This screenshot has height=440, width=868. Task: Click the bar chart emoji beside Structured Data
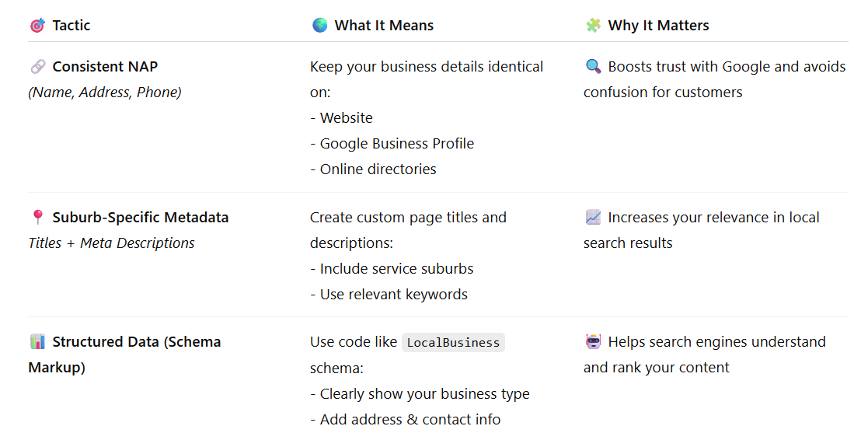coord(37,342)
